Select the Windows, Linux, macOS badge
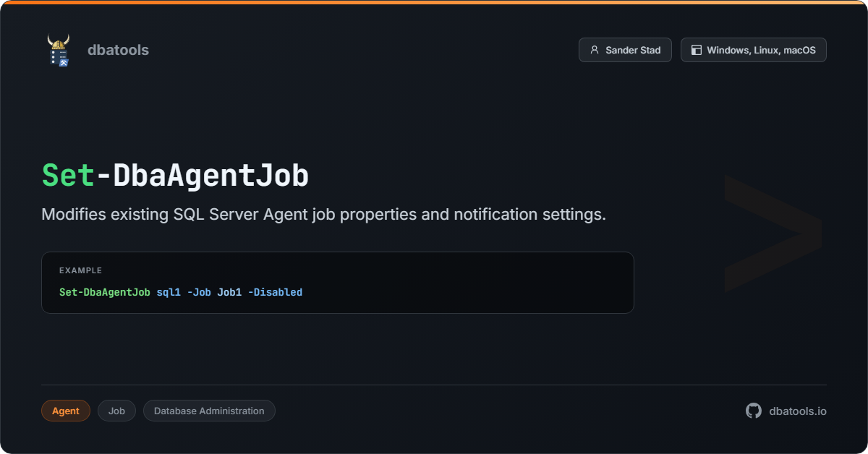 click(x=754, y=50)
